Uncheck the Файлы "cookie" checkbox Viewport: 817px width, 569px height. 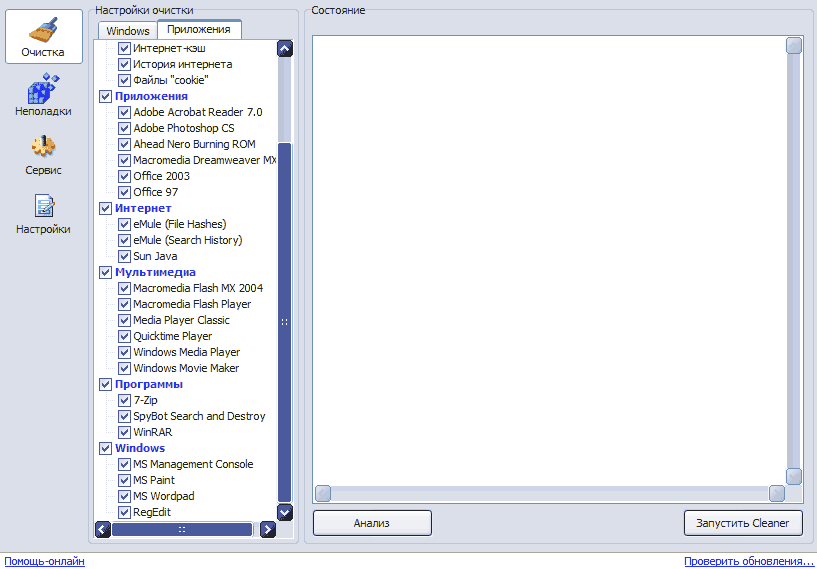point(124,80)
